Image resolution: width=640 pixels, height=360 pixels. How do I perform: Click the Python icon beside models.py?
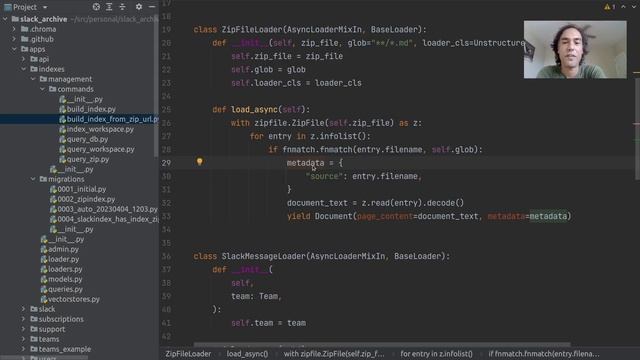(x=44, y=279)
